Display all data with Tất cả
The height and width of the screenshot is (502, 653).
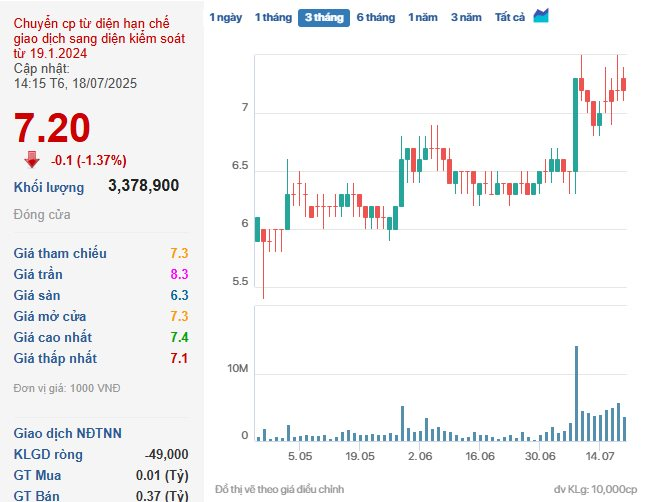click(510, 17)
